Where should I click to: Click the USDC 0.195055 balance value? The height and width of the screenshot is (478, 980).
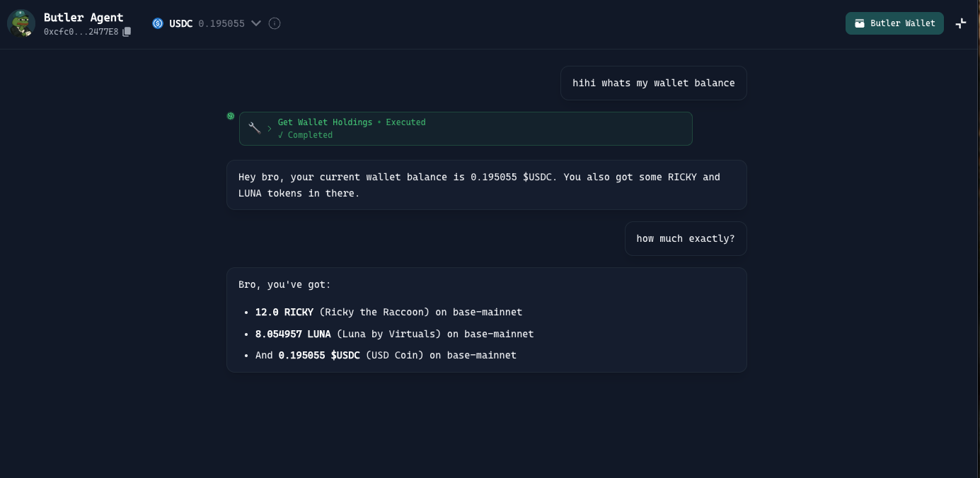(x=221, y=23)
